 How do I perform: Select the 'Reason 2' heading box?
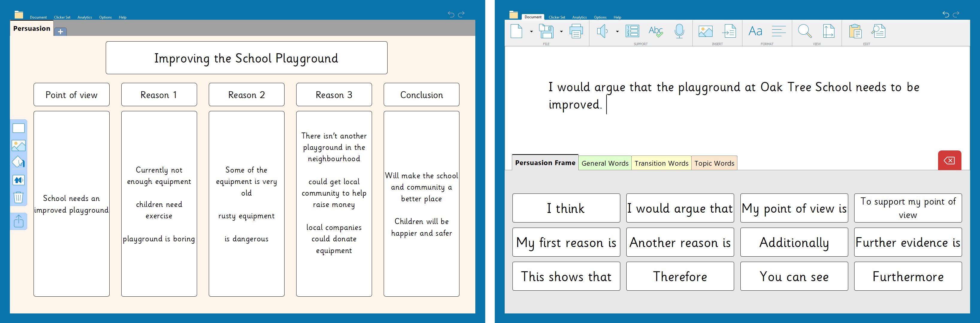pos(246,95)
